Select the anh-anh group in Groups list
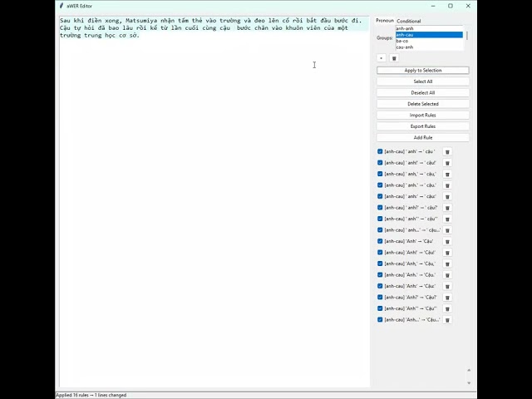Viewport: 532px width, 399px height. (x=429, y=29)
